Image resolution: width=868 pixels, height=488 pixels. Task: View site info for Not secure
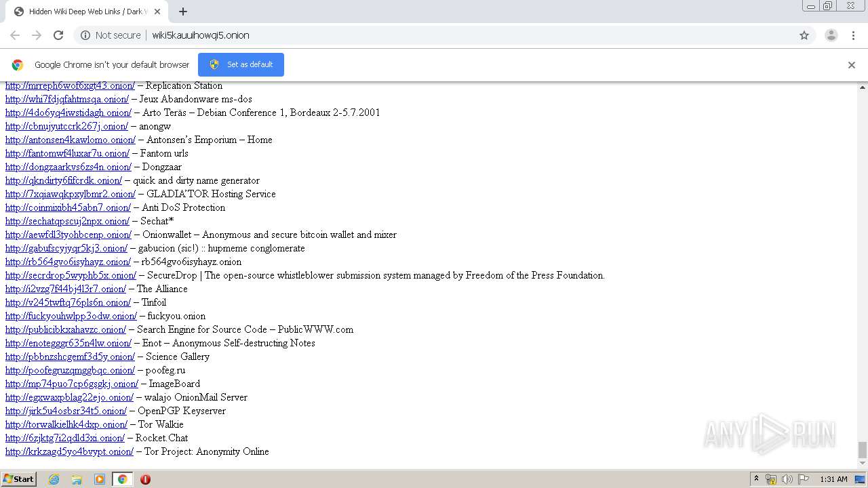tap(111, 35)
